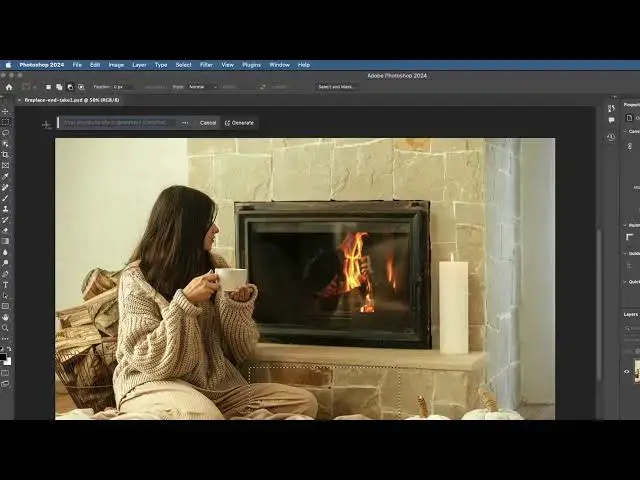Select the Gradient tool
This screenshot has height=480, width=640.
tap(5, 241)
